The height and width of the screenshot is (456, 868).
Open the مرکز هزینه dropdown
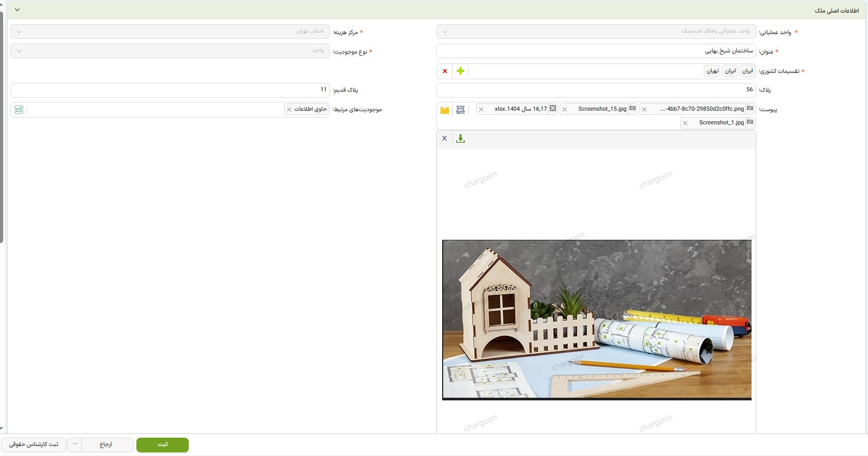(19, 31)
